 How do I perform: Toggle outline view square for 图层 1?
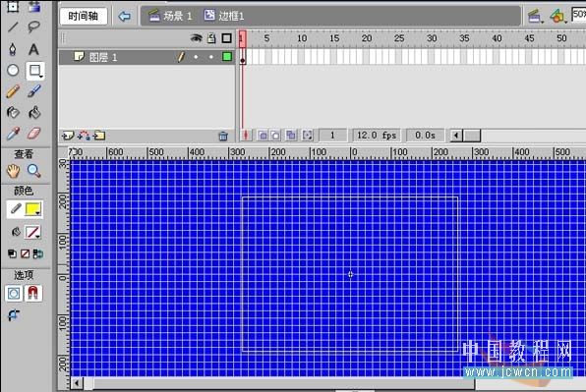[x=227, y=57]
